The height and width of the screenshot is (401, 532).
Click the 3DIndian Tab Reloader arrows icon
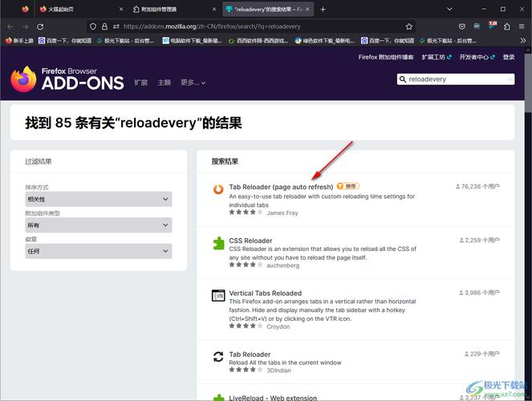pos(218,357)
